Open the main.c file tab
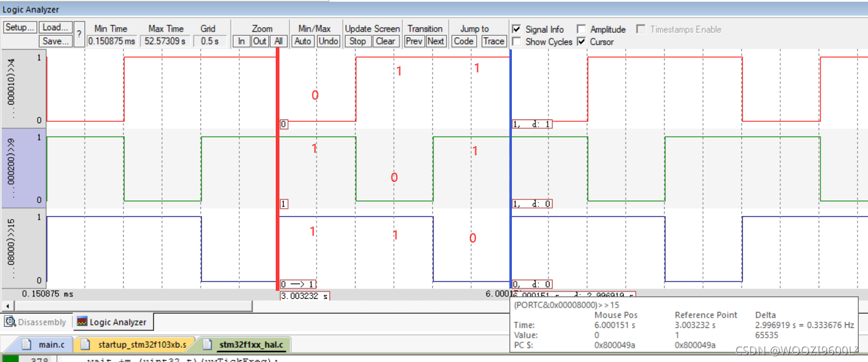The height and width of the screenshot is (362, 868). [x=43, y=345]
